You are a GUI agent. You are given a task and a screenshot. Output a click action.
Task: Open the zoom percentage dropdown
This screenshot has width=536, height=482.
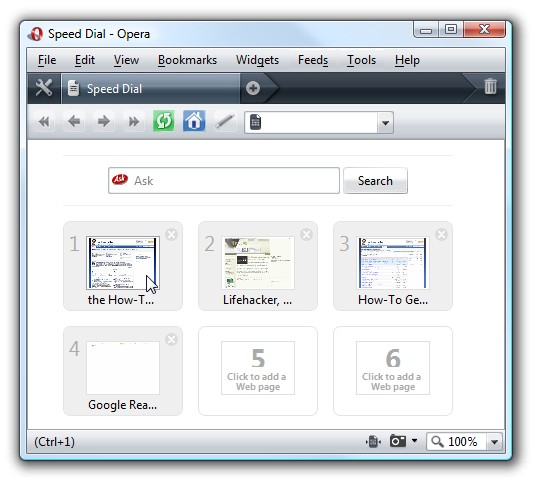pyautogui.click(x=494, y=442)
